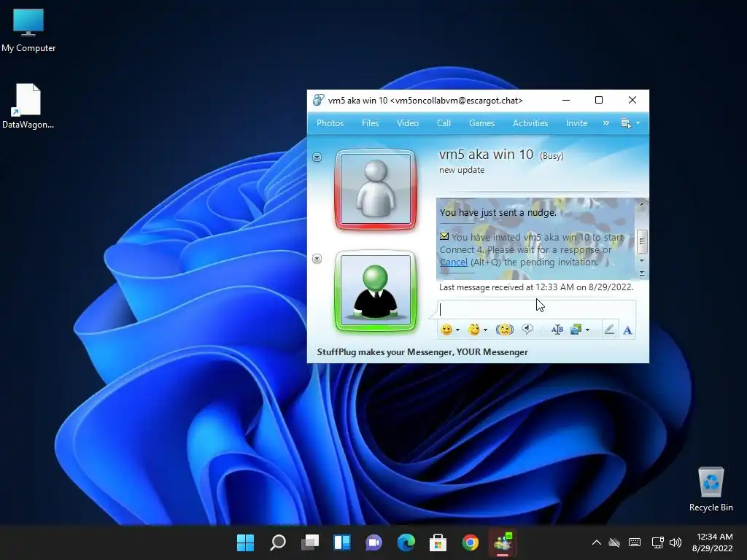Open the Windows Start menu
747x560 pixels.
[245, 542]
